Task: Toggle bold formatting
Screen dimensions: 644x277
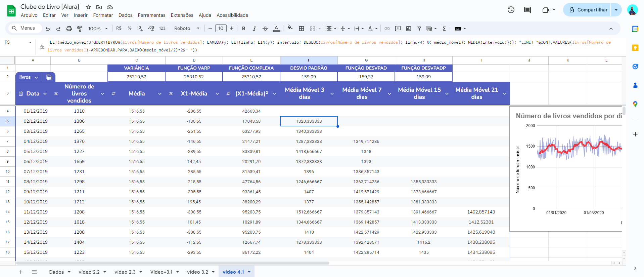Action: tap(244, 29)
